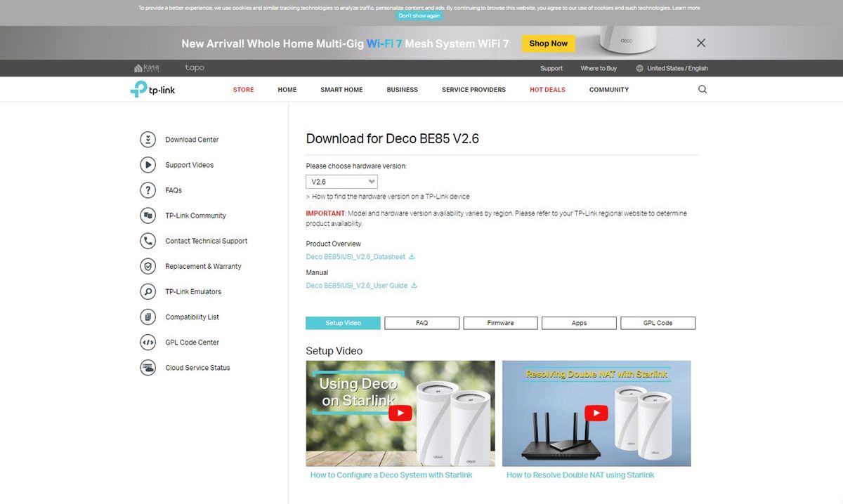Expand the SMART HOME navigation menu
Screen dimensions: 843x504
[x=341, y=90]
